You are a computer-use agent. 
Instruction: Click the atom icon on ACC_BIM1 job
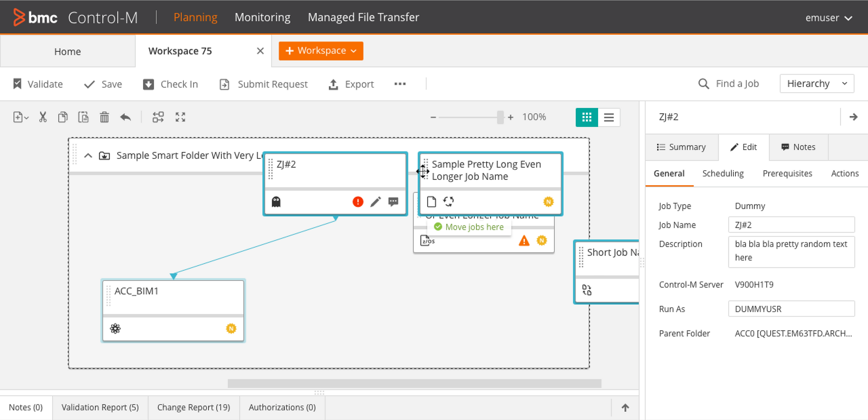tap(115, 328)
